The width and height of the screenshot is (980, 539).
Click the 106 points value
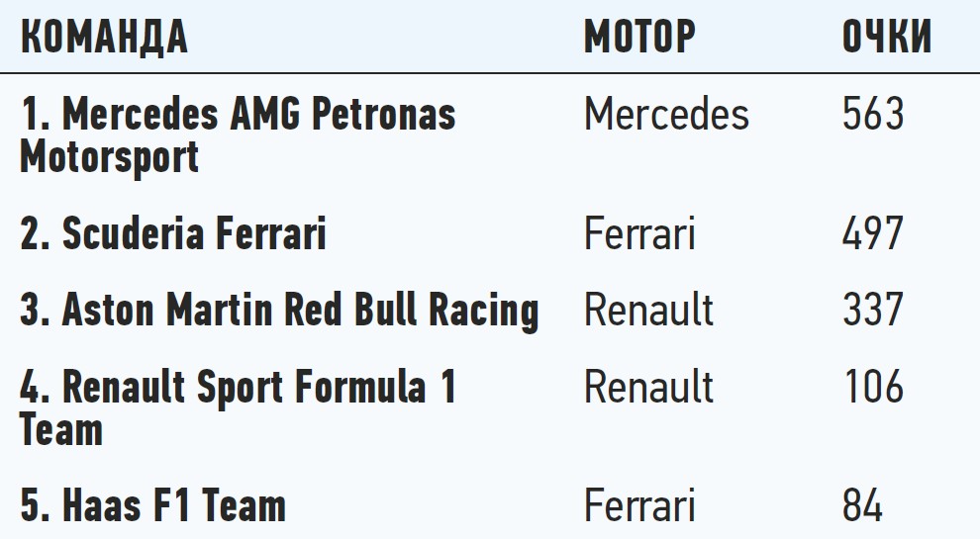coord(873,386)
